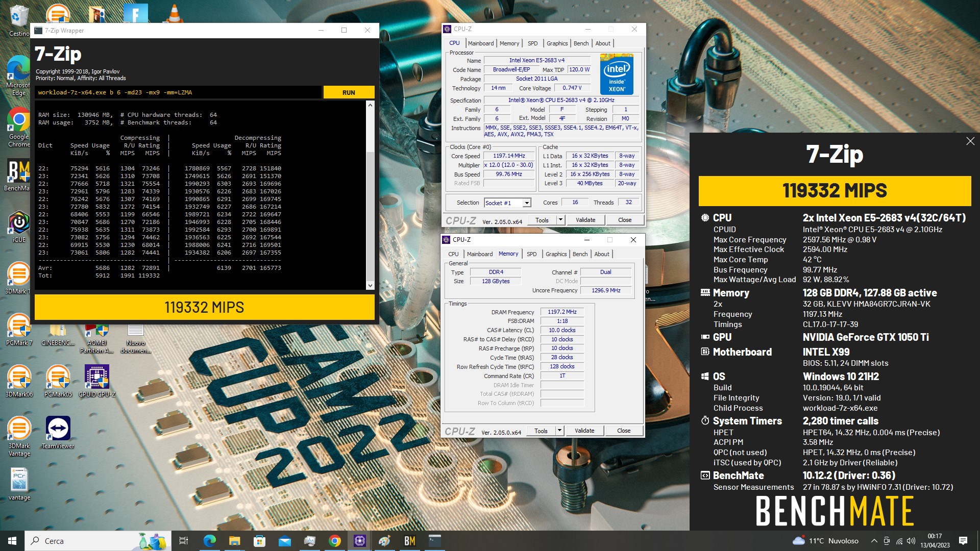Screen dimensions: 980x551
Task: Open SPD tab in lower CPU-Z window
Action: coord(531,254)
